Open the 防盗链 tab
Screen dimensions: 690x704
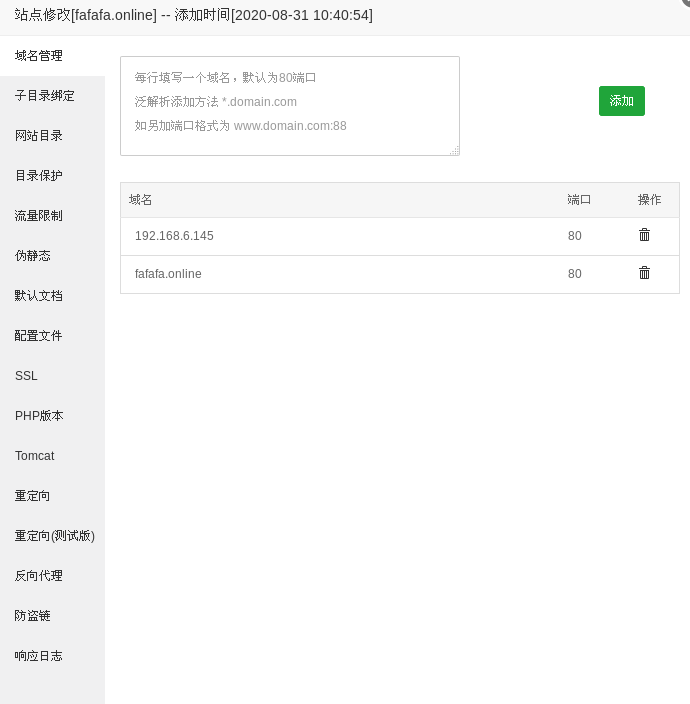[x=52, y=616]
